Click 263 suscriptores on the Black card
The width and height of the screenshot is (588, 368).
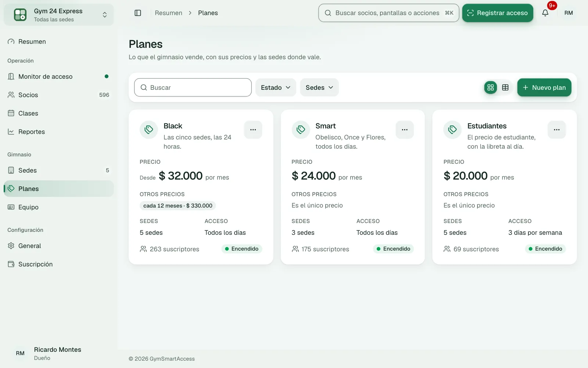[x=169, y=249]
